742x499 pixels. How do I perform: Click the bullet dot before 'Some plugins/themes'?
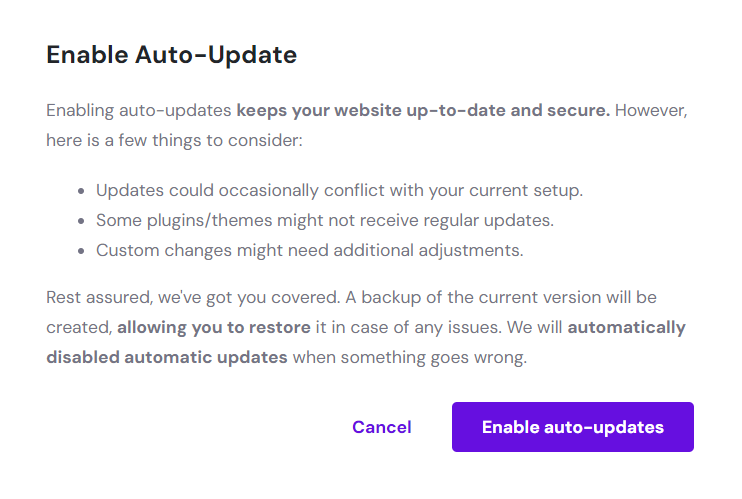[81, 220]
